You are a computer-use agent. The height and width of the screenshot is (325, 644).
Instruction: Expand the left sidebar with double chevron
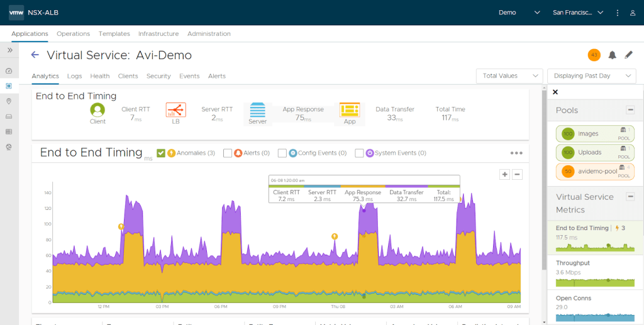(x=10, y=50)
